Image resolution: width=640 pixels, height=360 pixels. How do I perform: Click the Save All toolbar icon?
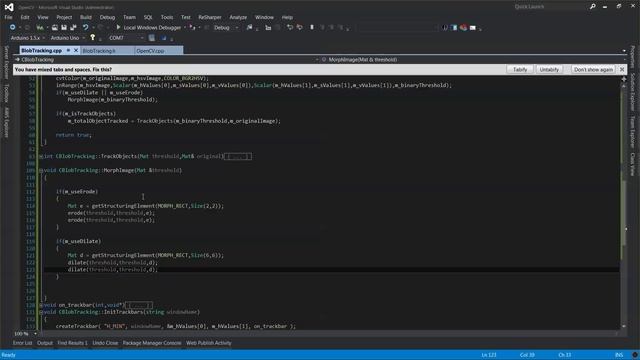(x=73, y=27)
